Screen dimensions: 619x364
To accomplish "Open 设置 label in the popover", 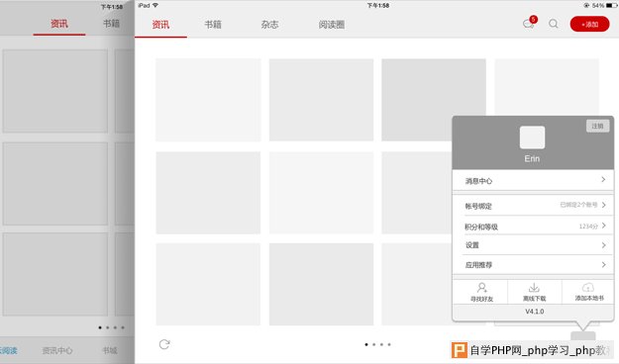I will [x=472, y=245].
